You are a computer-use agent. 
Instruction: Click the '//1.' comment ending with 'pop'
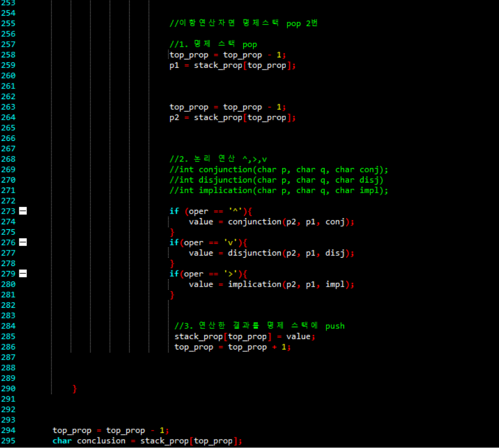coord(213,45)
